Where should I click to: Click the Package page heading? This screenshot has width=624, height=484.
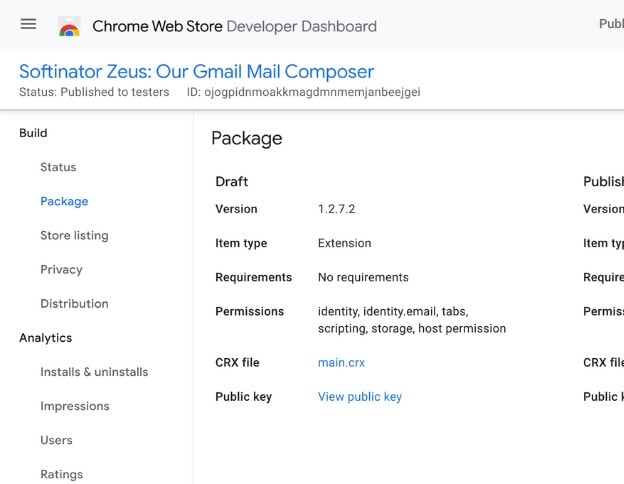click(247, 139)
